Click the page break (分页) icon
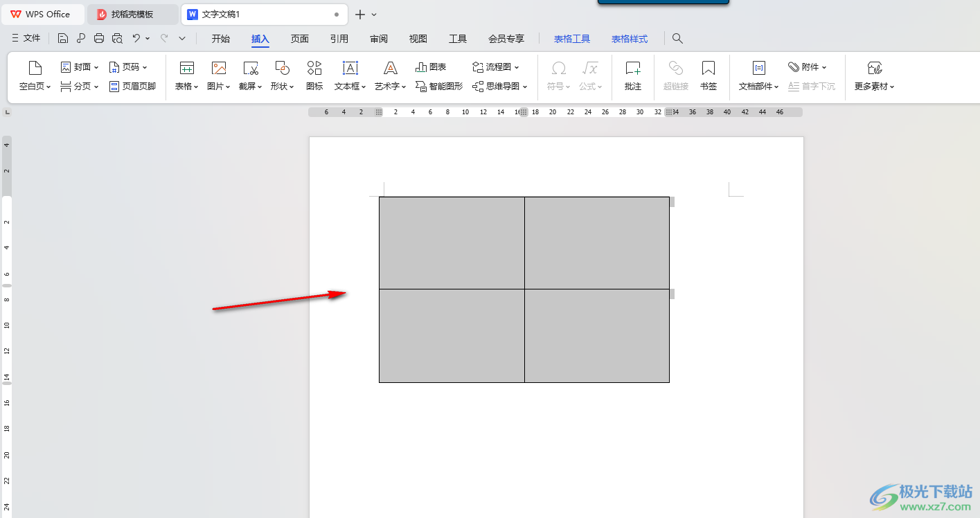 point(66,87)
